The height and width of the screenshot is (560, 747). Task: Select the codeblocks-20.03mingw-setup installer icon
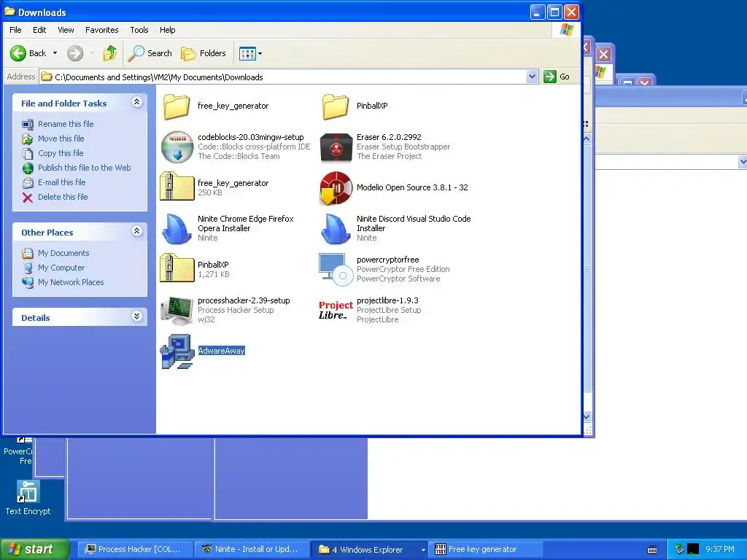(x=177, y=147)
